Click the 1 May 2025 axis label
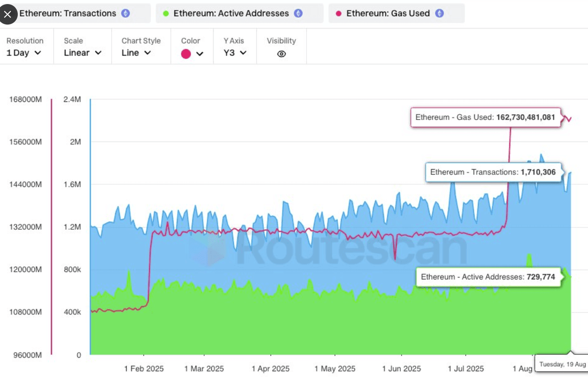The width and height of the screenshot is (588, 379). 335,369
